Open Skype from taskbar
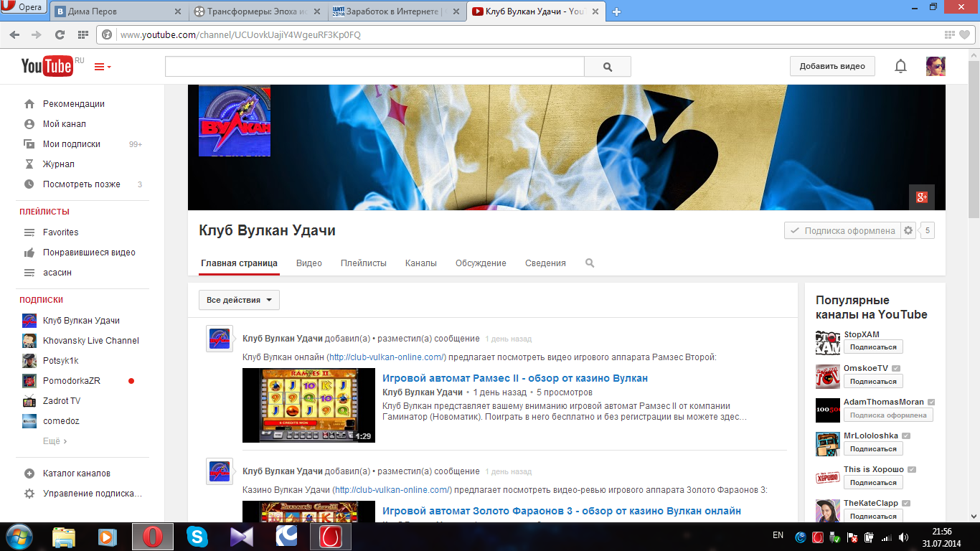Viewport: 980px width, 551px height. coord(197,537)
